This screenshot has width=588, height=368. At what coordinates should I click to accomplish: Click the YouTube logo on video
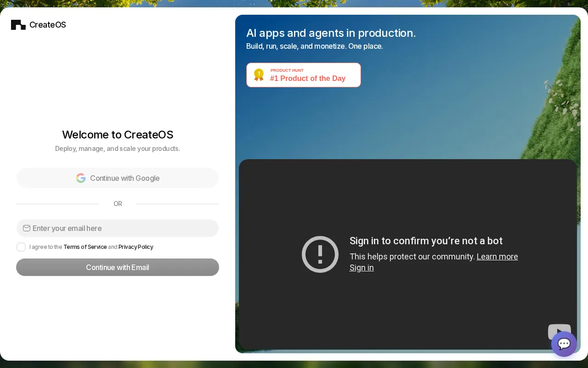[x=560, y=332]
